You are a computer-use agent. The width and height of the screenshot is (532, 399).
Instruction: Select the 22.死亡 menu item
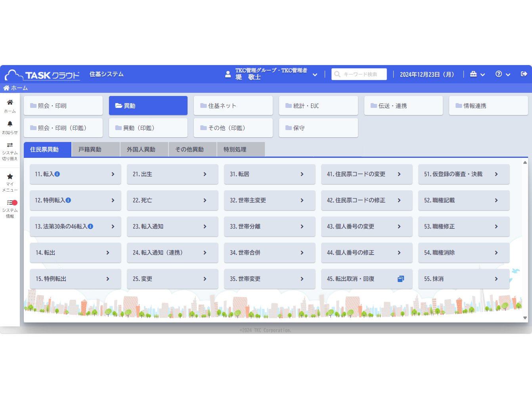[x=172, y=200]
